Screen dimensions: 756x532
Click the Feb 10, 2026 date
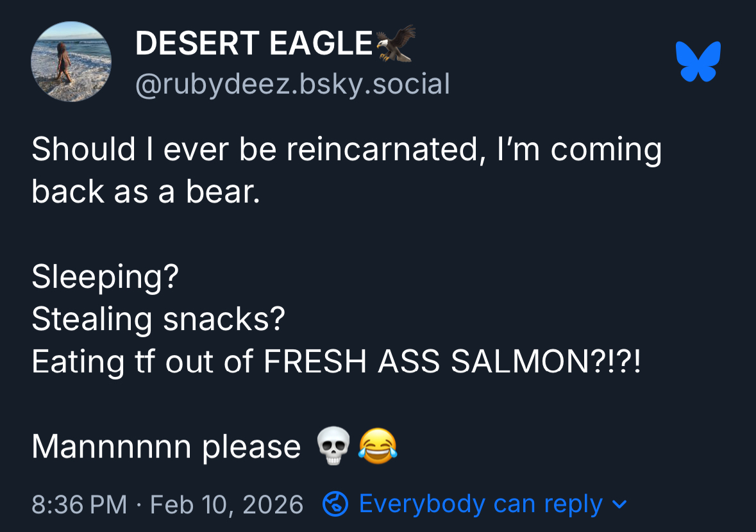pyautogui.click(x=226, y=504)
